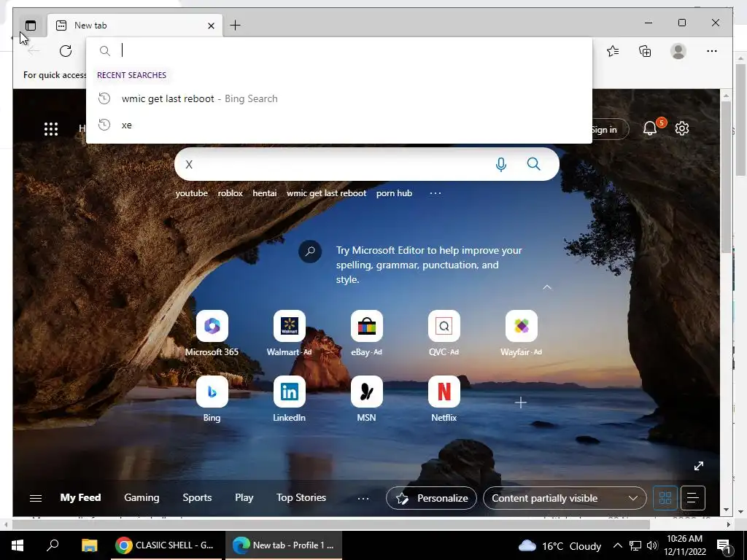Open Settings and more ellipsis menu

tap(712, 51)
